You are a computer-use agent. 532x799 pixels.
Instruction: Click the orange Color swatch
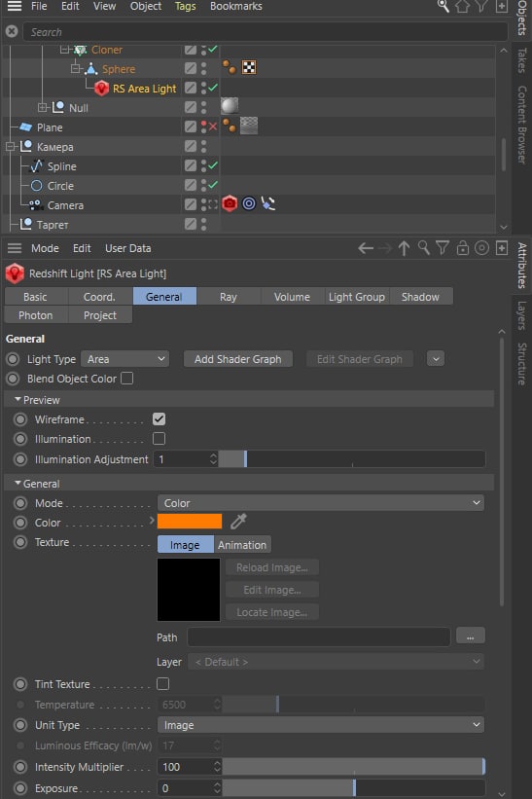tap(190, 522)
